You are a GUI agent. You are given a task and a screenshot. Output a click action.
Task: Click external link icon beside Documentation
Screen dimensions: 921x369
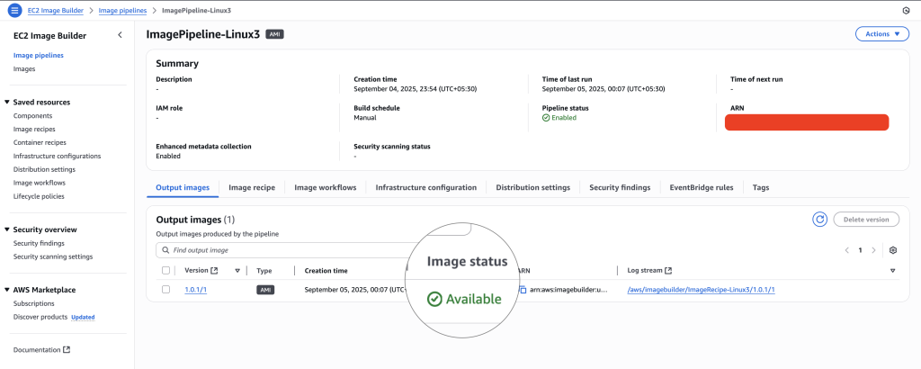[66, 350]
